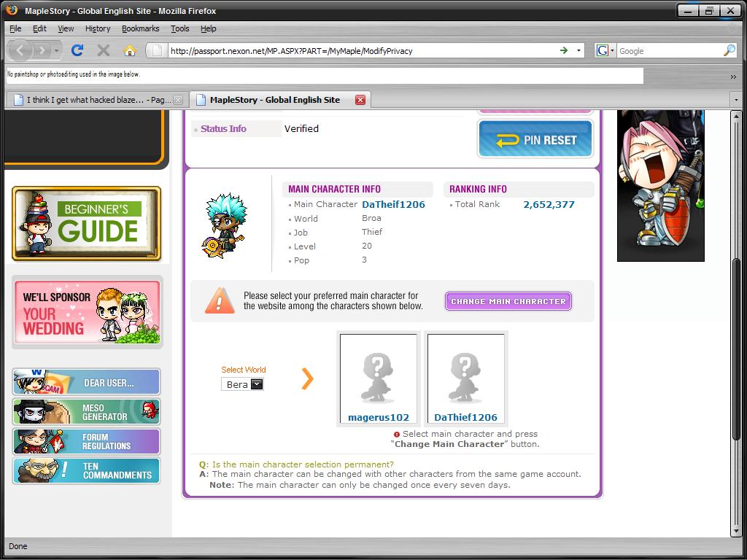Image resolution: width=747 pixels, height=560 pixels.
Task: Open the Edit menu
Action: [x=39, y=28]
